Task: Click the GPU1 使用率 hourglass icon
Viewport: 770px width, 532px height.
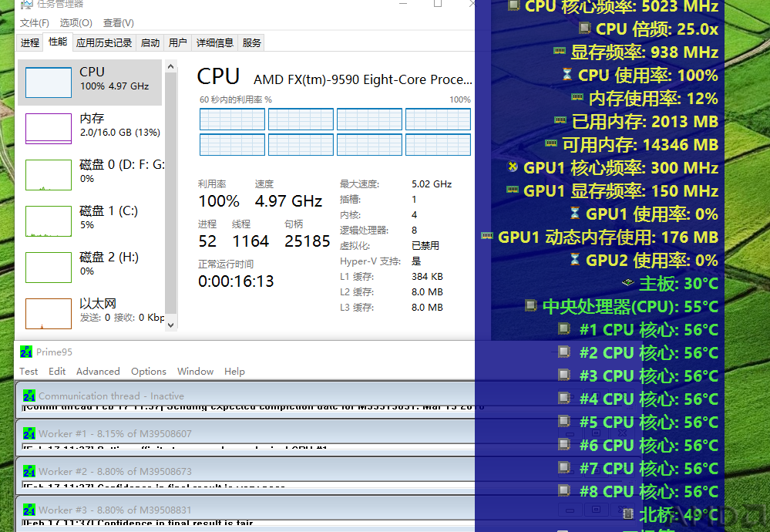Action: (575, 213)
